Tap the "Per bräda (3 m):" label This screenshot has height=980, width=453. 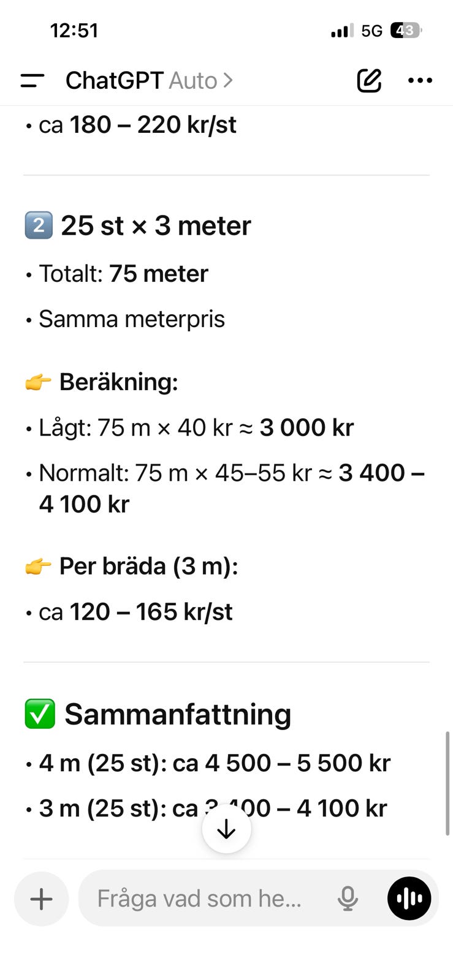click(x=148, y=567)
